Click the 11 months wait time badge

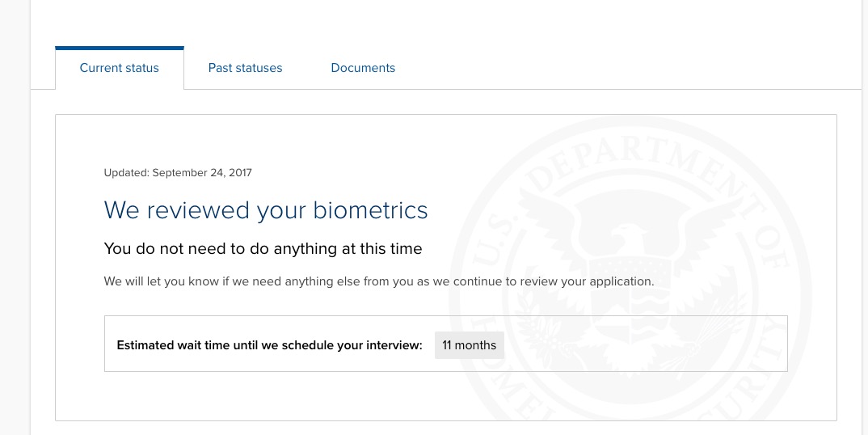tap(470, 345)
